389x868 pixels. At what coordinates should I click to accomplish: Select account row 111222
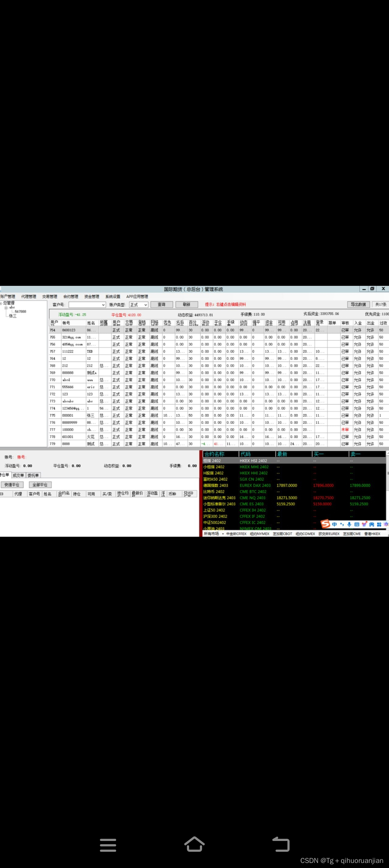point(219,351)
